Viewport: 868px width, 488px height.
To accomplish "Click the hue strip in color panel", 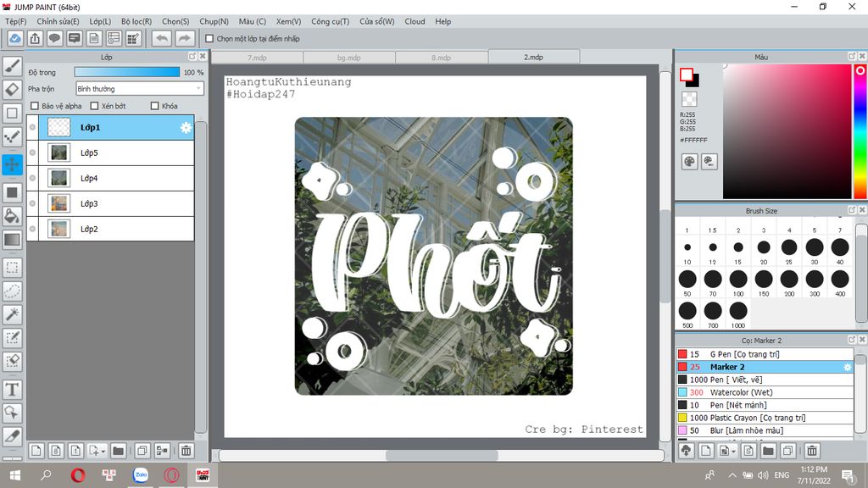I will (x=860, y=131).
